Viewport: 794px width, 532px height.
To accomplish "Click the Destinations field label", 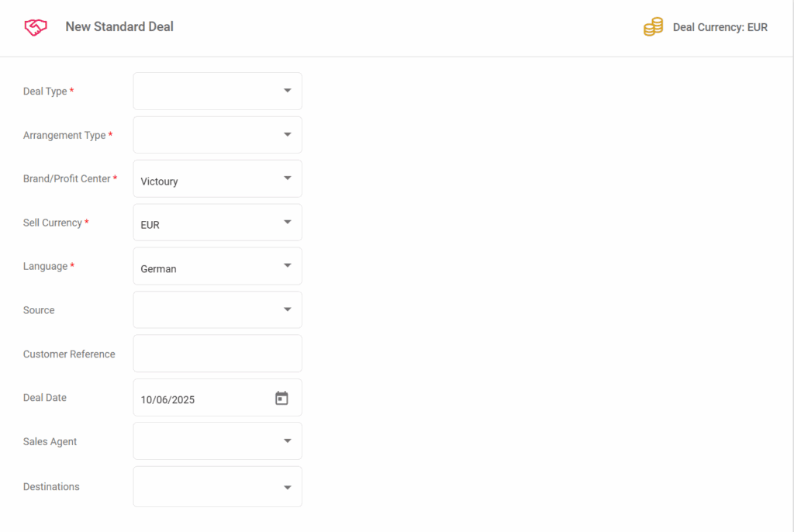I will (51, 487).
